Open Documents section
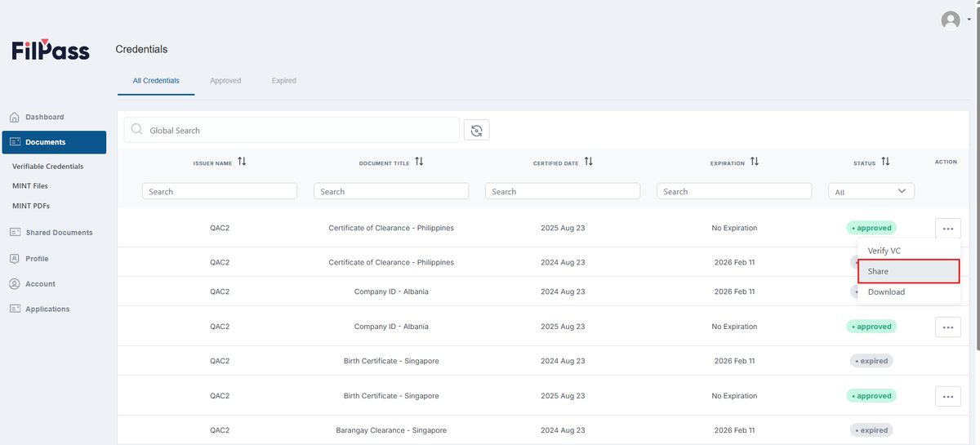980x445 pixels. pyautogui.click(x=54, y=142)
